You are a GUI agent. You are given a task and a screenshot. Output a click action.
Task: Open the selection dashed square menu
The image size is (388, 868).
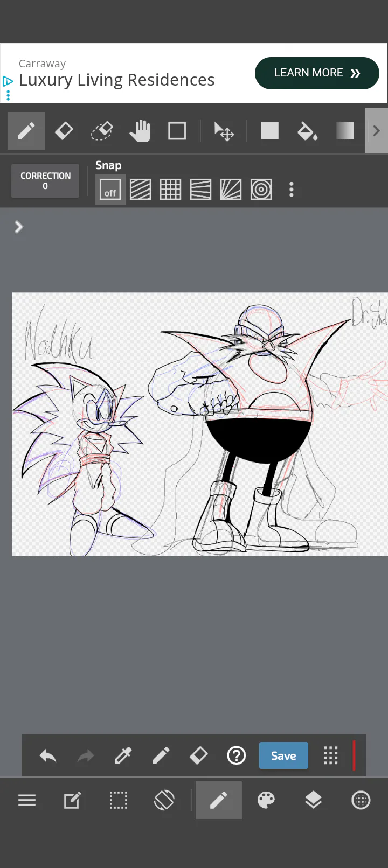tap(119, 801)
